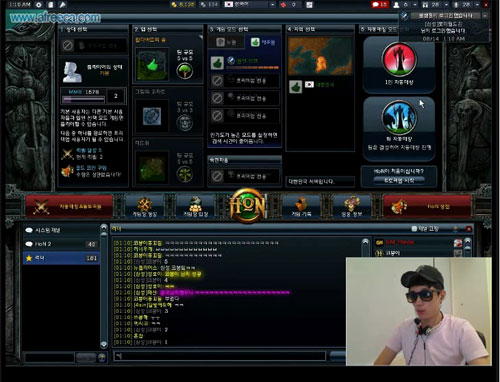This screenshot has width=500, height=382.
Task: Toggle the Korea region thumbs-up selection
Action: [295, 87]
